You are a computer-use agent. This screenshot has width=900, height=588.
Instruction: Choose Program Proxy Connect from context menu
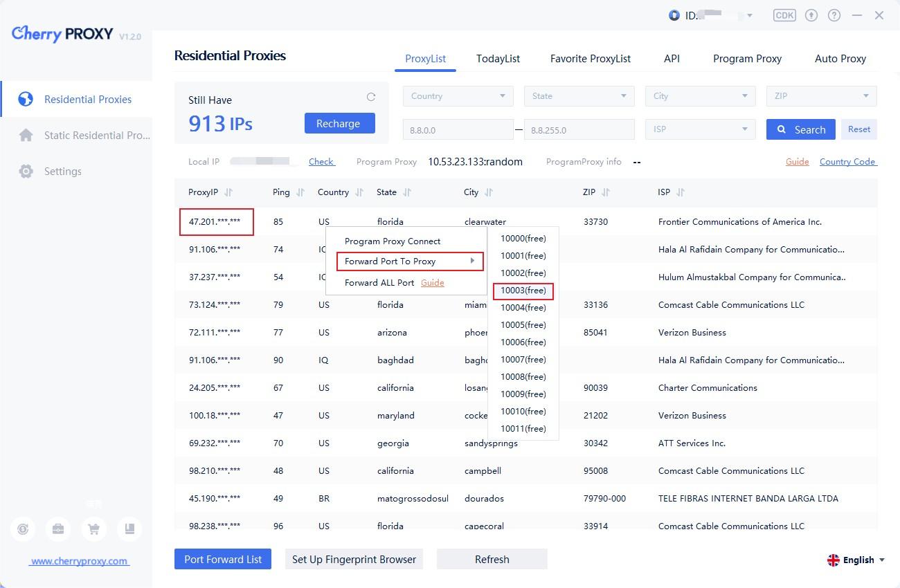click(x=393, y=241)
